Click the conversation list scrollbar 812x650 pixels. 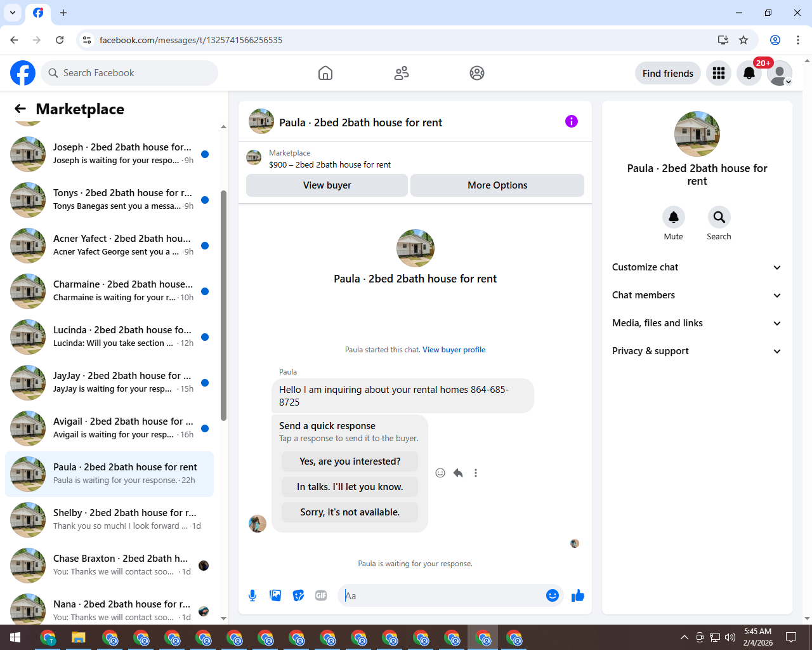pyautogui.click(x=223, y=305)
